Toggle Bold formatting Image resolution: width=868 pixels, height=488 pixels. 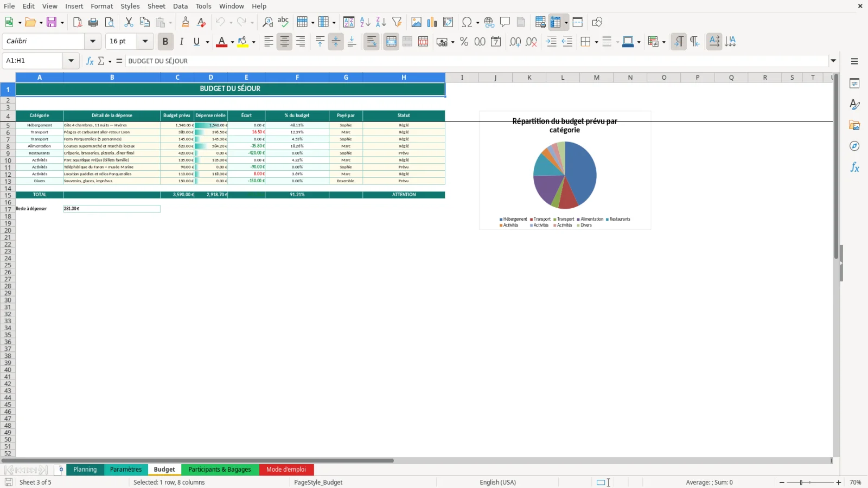[x=165, y=42]
